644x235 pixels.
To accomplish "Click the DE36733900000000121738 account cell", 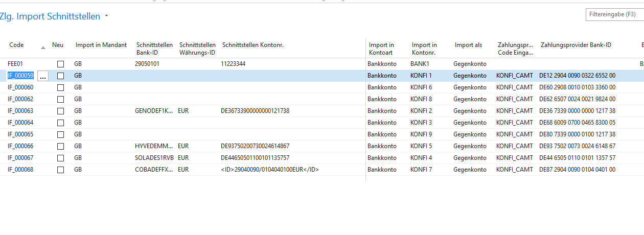I will [255, 111].
